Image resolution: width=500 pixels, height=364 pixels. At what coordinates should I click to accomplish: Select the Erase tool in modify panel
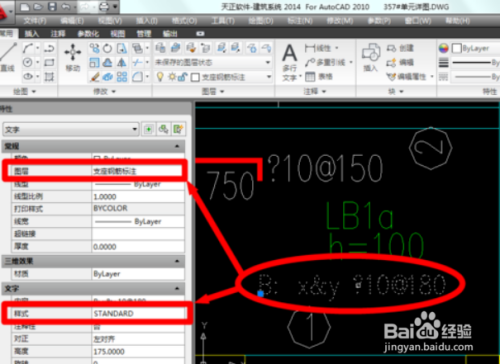[94, 77]
